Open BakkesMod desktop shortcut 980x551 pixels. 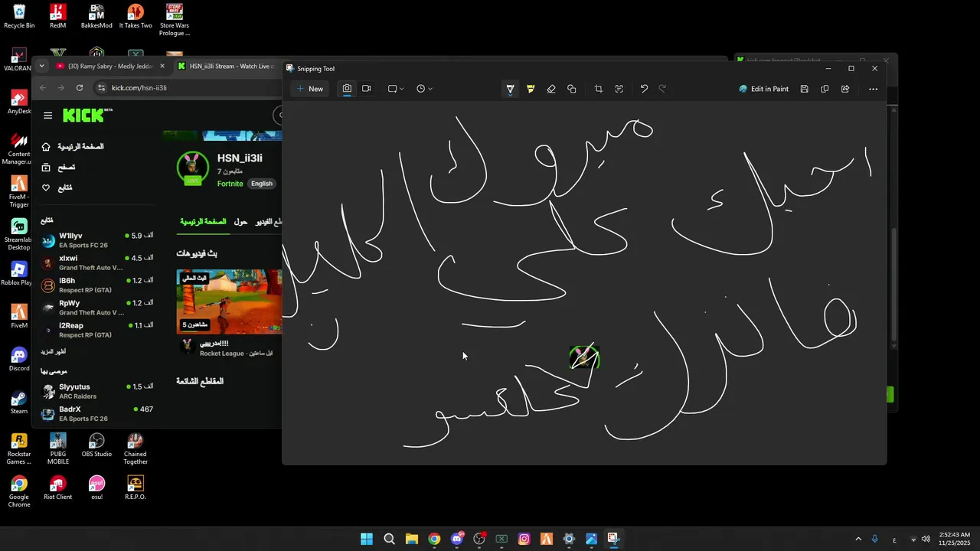pos(96,16)
